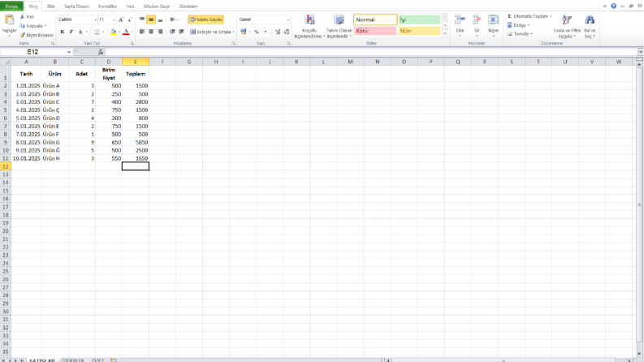Align text to bottom of cell
This screenshot has width=644, height=362.
[160, 19]
